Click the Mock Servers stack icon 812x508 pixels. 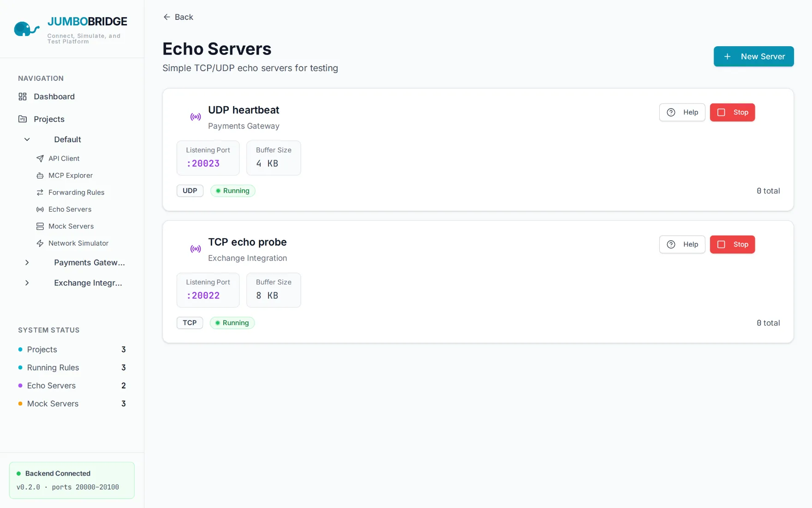coord(40,226)
